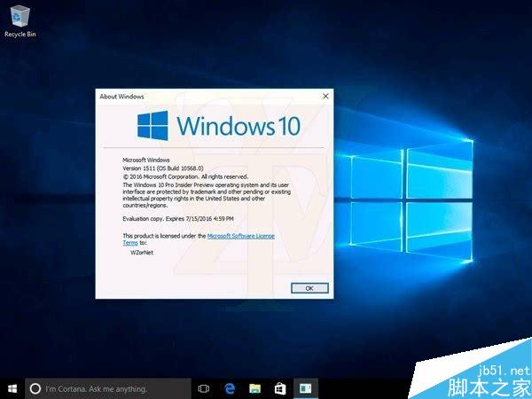The width and height of the screenshot is (532, 399).
Task: Launch Microsoft Edge from taskbar
Action: (230, 388)
